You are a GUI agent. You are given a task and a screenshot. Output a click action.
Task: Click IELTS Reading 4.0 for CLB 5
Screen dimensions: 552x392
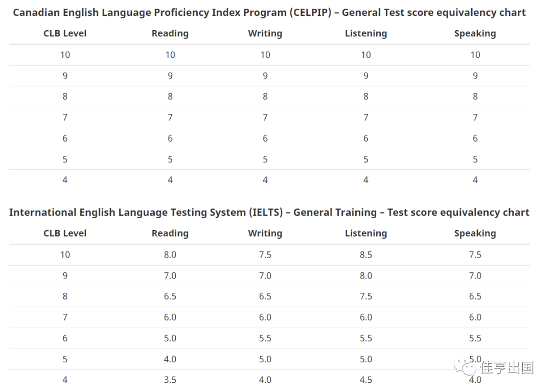(x=170, y=359)
